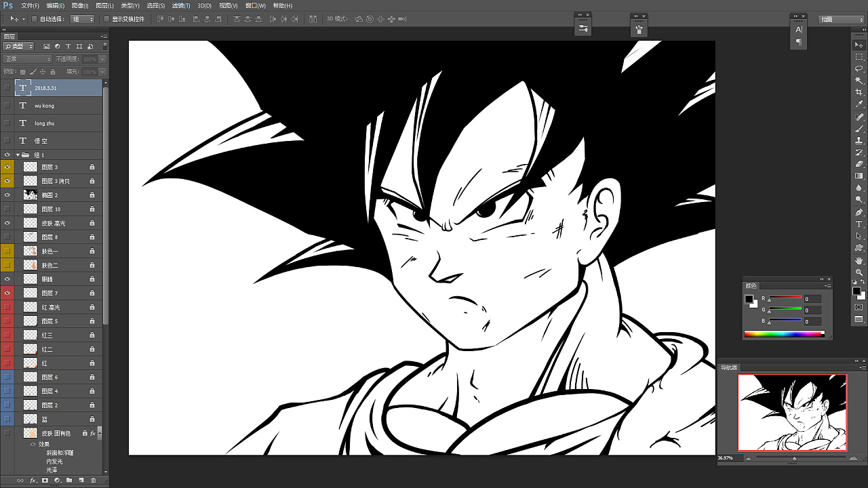Hide the 皮肤 高光 layer
868x488 pixels.
7,223
